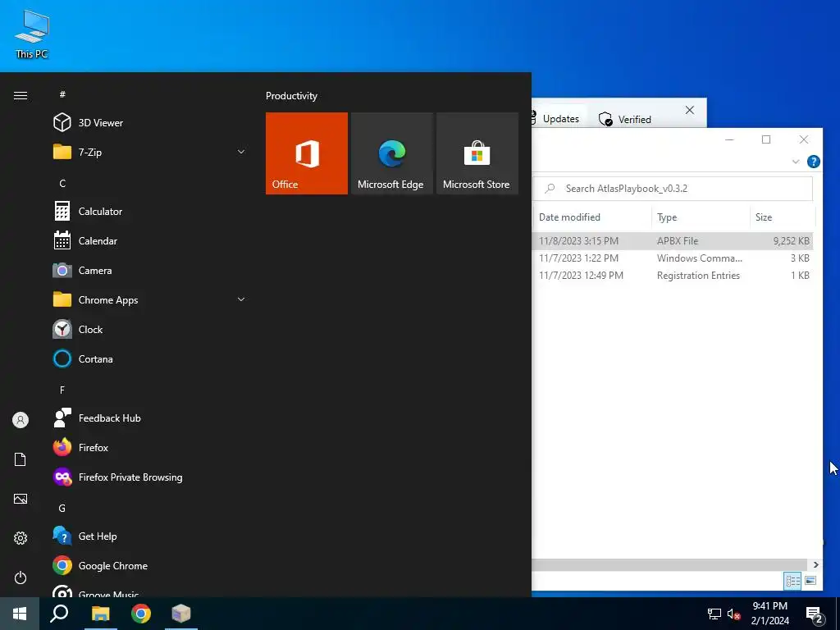Viewport: 840px width, 630px height.
Task: Select the APBX File row
Action: pos(673,241)
